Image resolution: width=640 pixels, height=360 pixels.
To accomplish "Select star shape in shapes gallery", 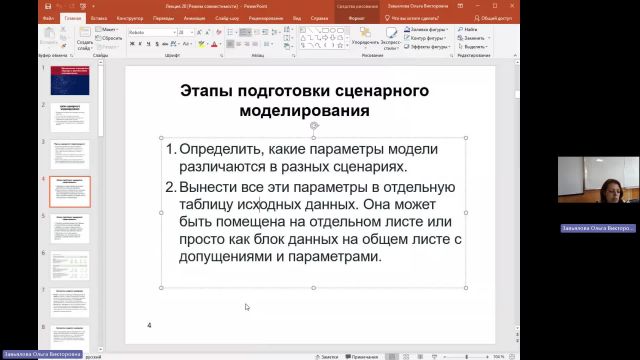I will point(340,45).
